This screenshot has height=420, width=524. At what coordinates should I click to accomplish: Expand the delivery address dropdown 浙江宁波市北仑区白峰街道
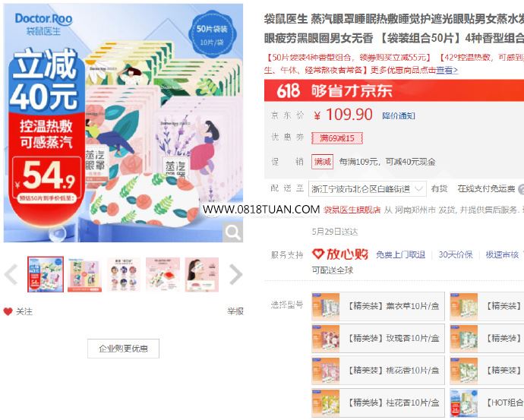(x=367, y=189)
